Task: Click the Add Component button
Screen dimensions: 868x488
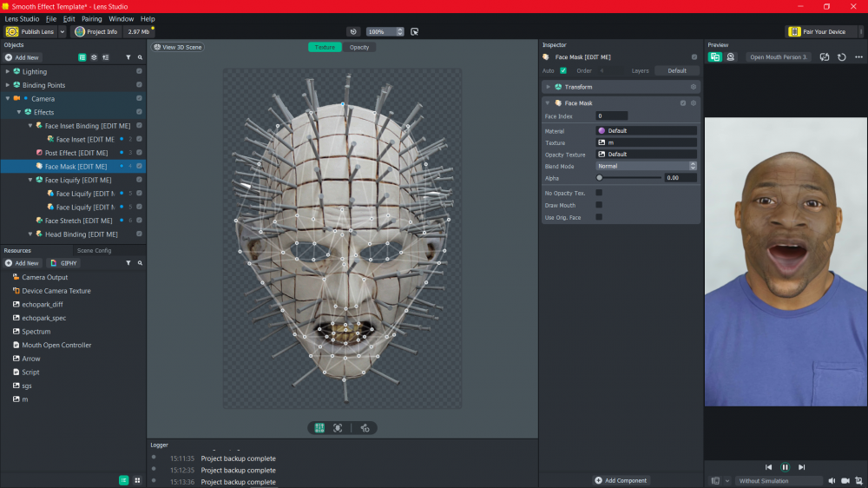Action: click(x=621, y=480)
